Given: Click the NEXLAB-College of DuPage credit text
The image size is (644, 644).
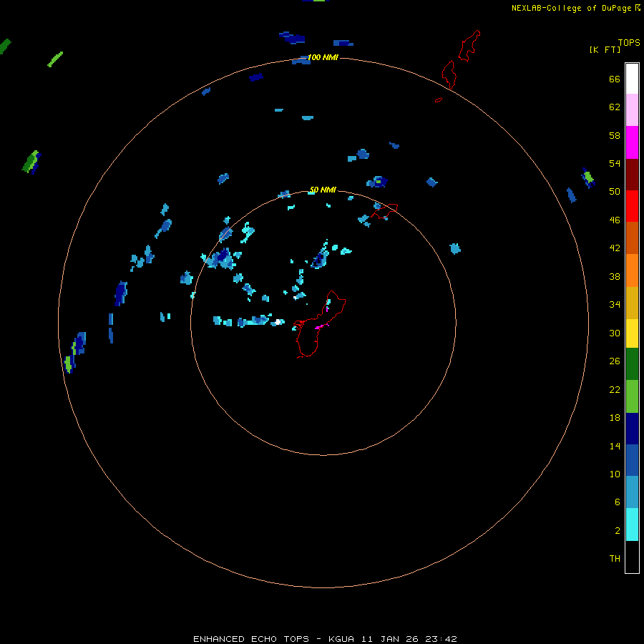Looking at the screenshot, I should [x=571, y=8].
